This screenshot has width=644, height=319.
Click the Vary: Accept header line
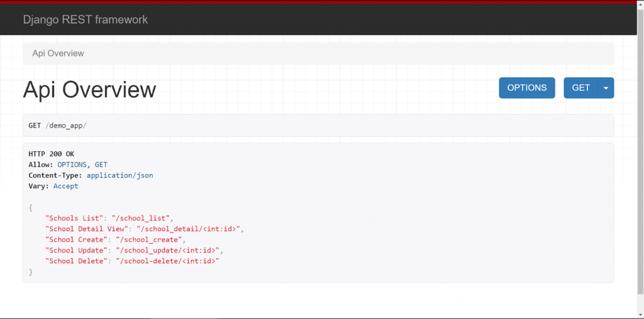[53, 186]
